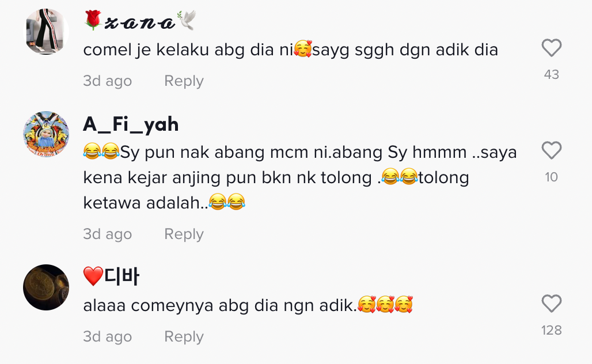
Task: Open 디바's dark coin profile avatar
Action: tap(46, 287)
